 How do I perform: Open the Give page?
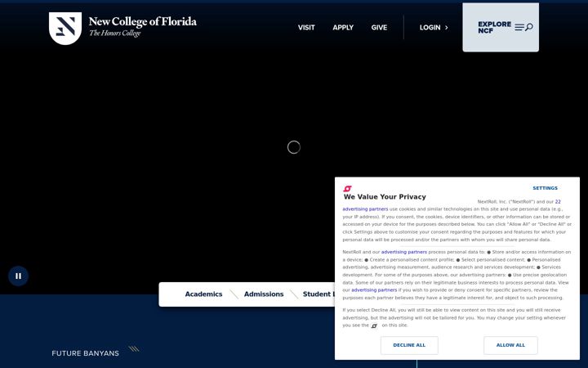click(x=379, y=28)
